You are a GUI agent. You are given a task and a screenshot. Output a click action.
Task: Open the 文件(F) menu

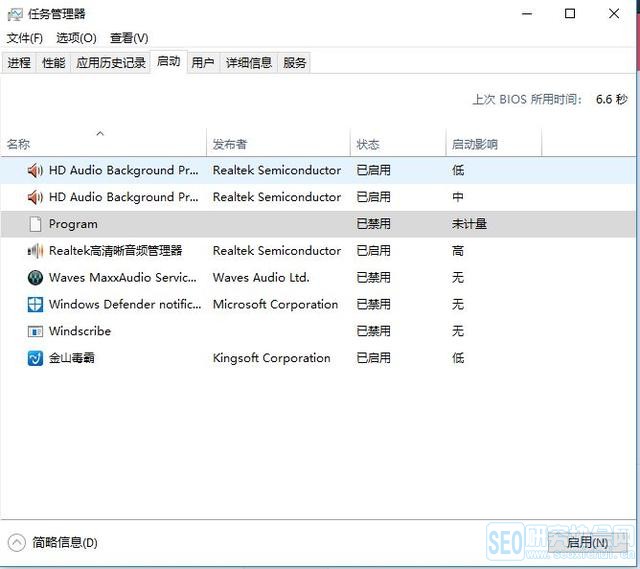click(x=24, y=38)
